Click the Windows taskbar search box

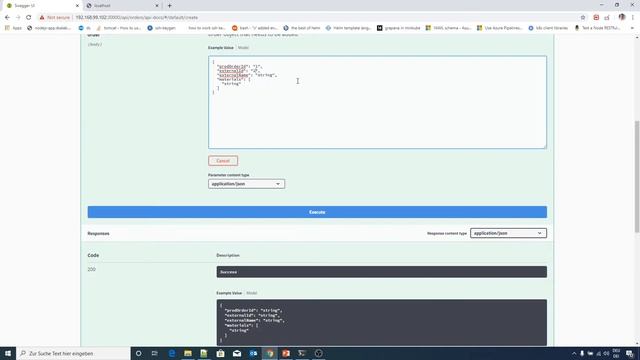click(x=73, y=353)
